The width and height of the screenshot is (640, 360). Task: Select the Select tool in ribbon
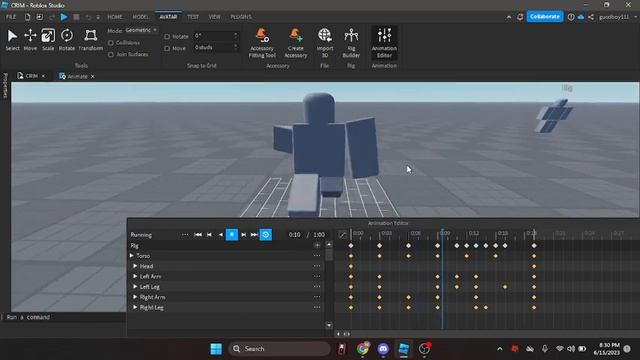12,40
